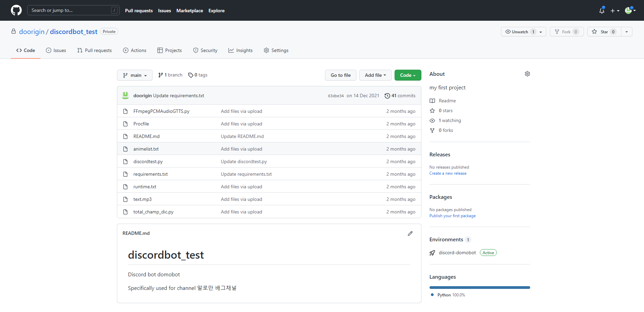Focus the Search or jump to field

73,10
